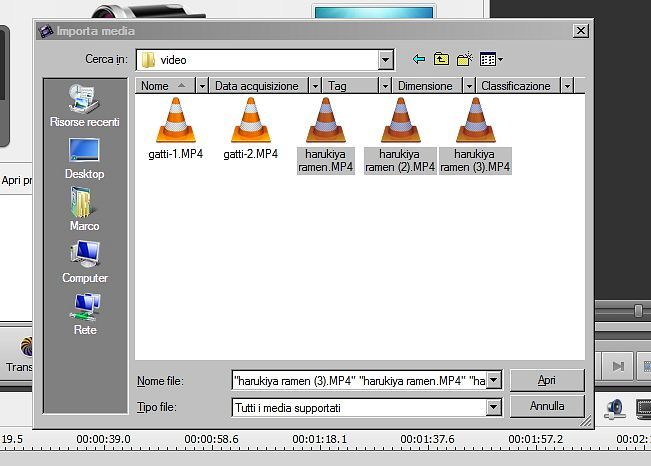Open the Data acquisizione filter arrow
This screenshot has width=651, height=466.
(316, 86)
